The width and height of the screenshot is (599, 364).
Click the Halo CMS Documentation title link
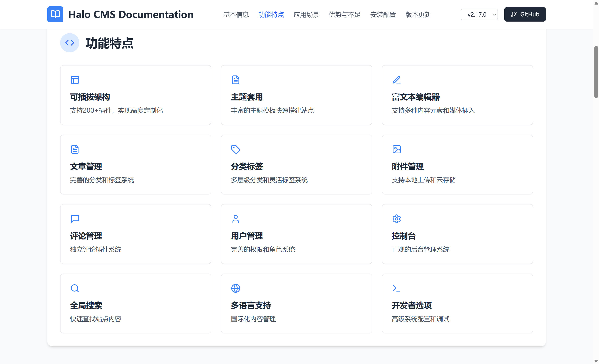click(x=131, y=15)
